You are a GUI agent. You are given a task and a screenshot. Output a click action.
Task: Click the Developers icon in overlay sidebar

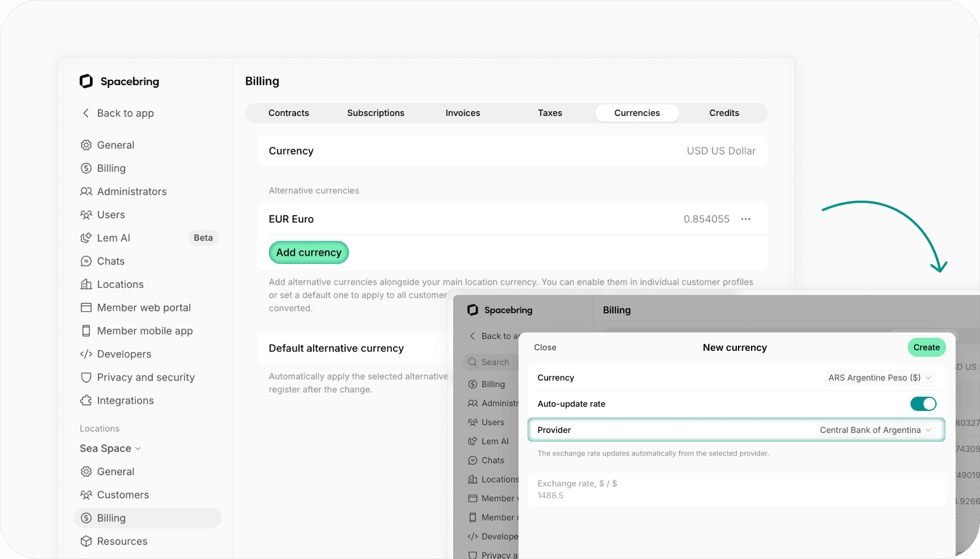click(x=473, y=536)
